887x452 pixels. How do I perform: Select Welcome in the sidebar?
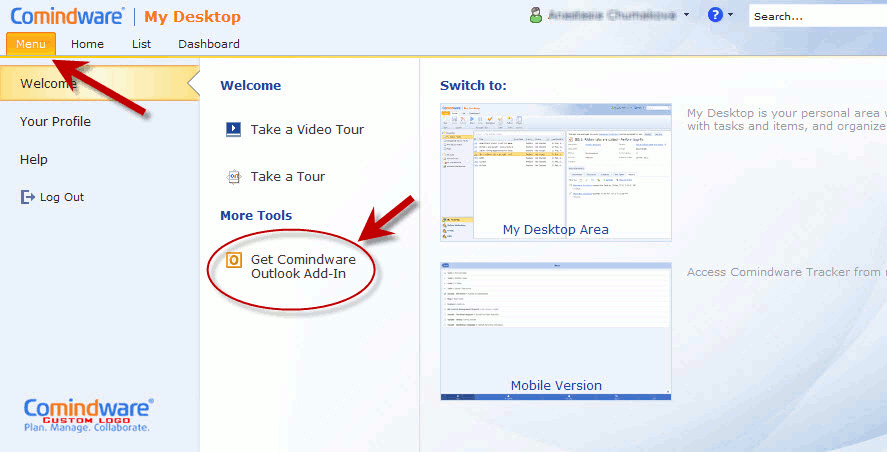coord(100,84)
